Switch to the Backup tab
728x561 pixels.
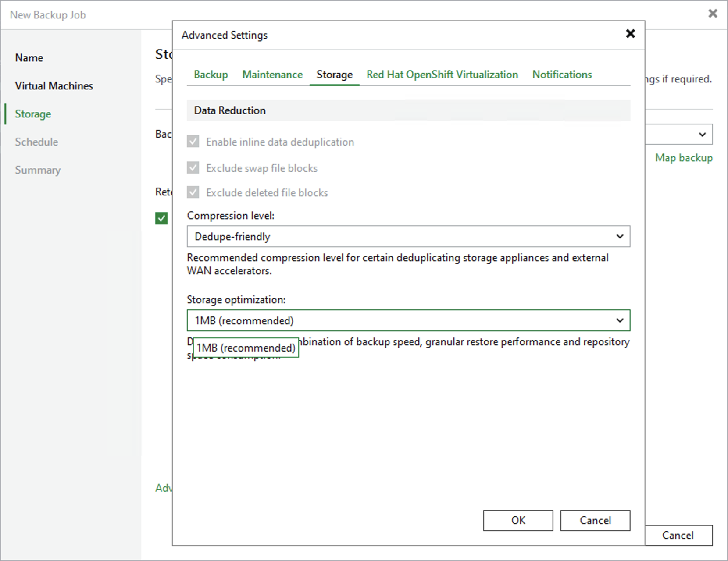click(x=211, y=75)
